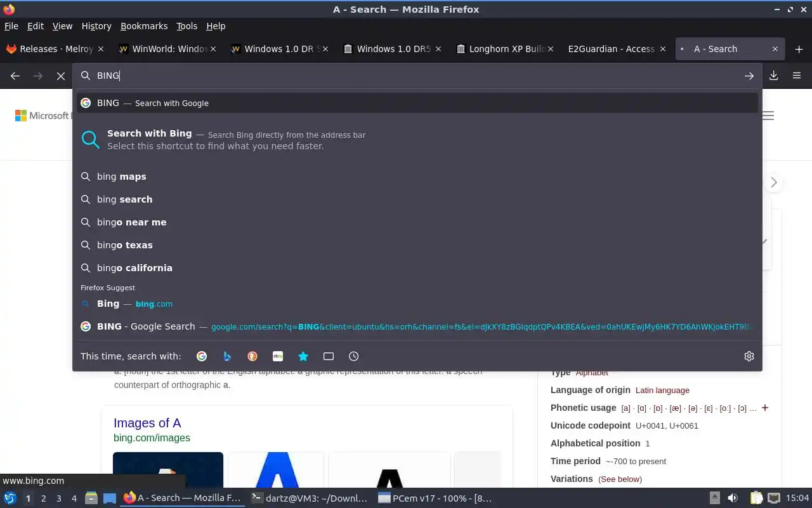This screenshot has width=812, height=508.
Task: Expand more phonetic usage values
Action: pos(765,408)
